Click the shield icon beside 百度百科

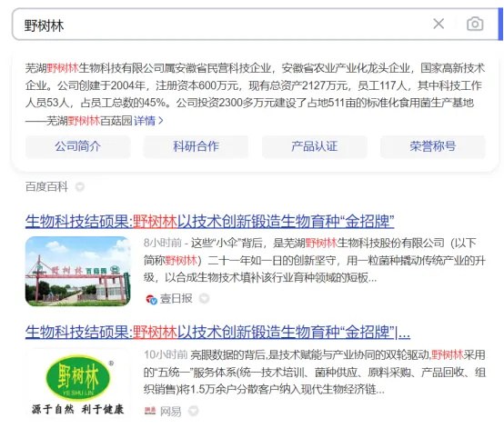(80, 186)
